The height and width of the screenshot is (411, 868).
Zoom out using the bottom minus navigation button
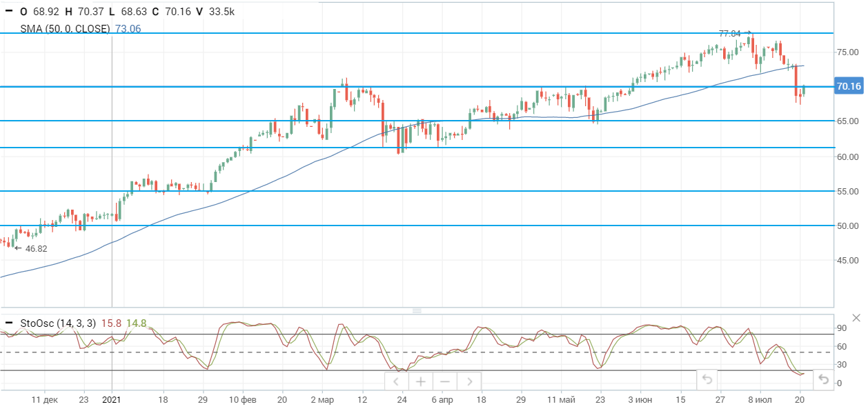click(444, 381)
